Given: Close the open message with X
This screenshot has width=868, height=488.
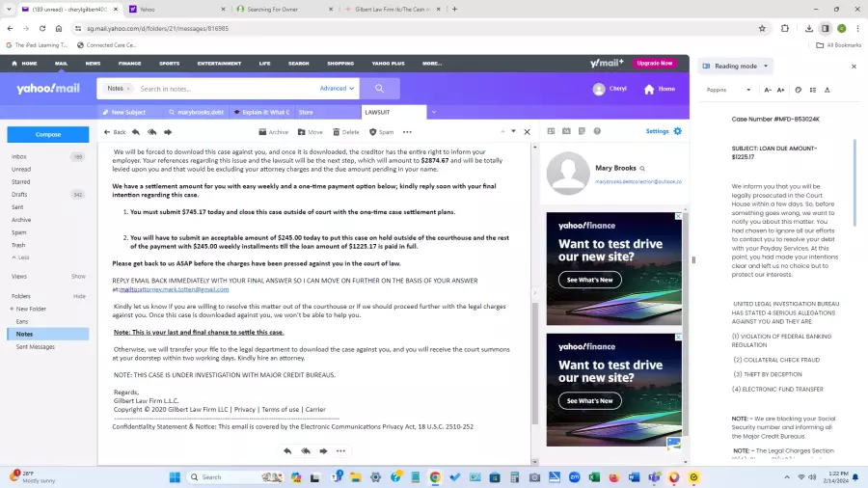Looking at the screenshot, I should coord(527,132).
